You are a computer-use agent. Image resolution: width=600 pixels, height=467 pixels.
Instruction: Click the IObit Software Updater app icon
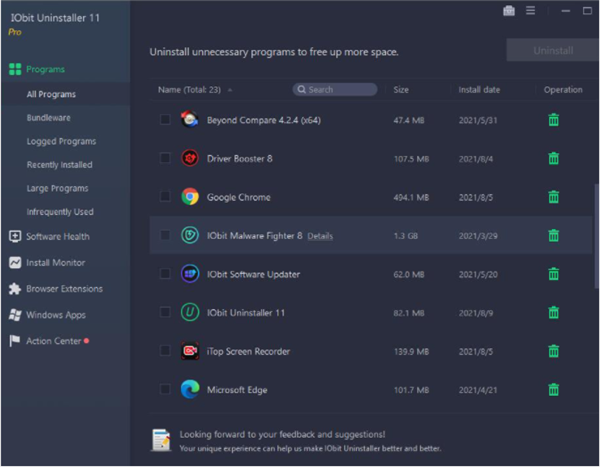(x=190, y=274)
